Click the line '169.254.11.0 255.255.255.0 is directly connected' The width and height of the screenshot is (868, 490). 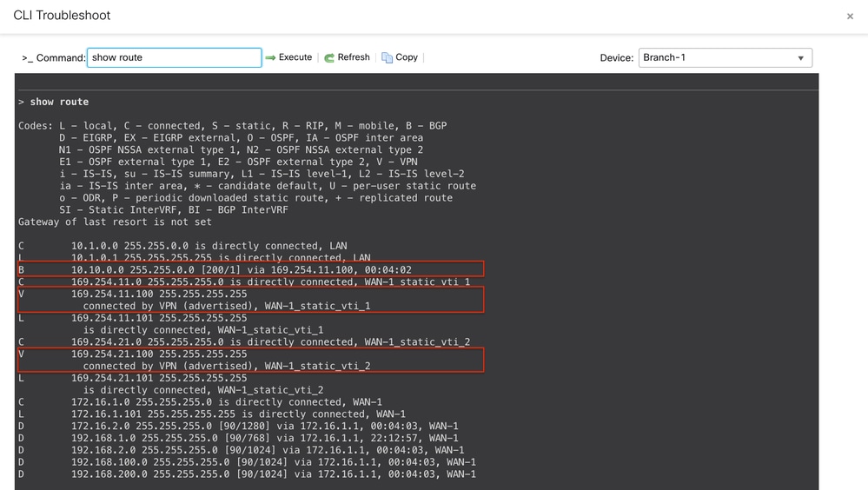pos(244,281)
